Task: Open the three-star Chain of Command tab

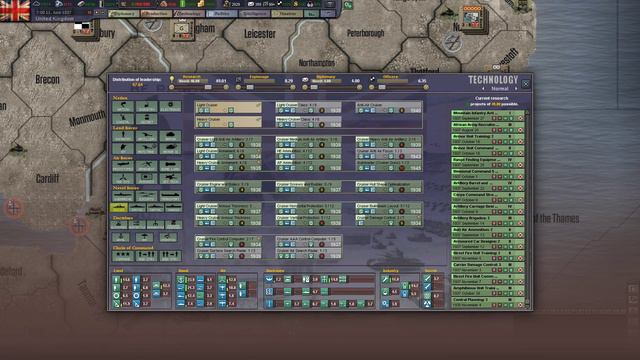Action: pos(123,256)
